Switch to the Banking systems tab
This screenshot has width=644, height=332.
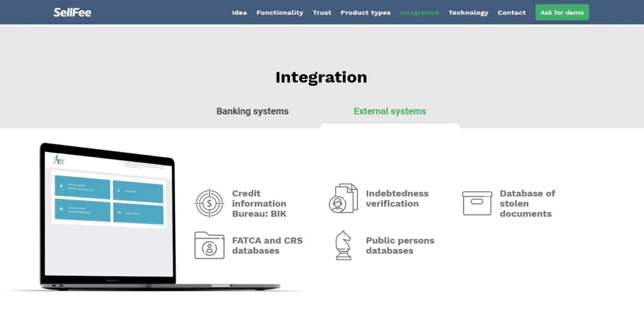253,111
